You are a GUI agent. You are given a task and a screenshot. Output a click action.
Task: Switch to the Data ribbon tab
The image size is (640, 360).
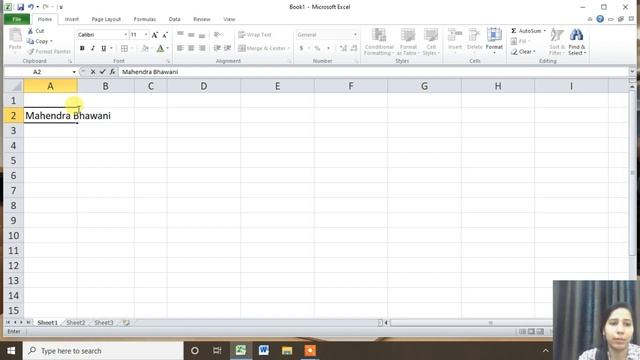(x=175, y=19)
